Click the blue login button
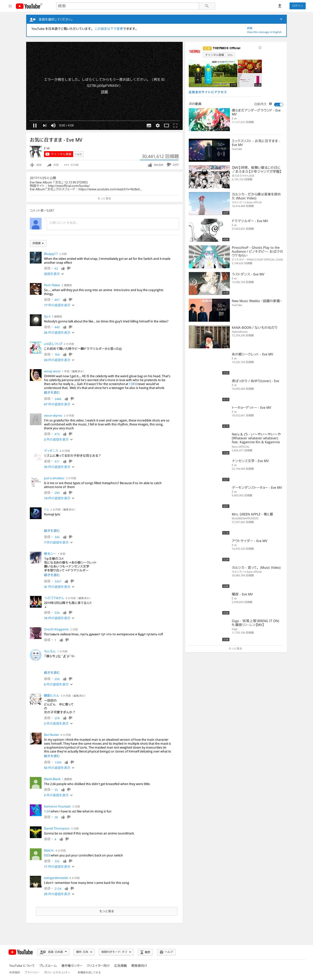313x980 pixels. (x=297, y=6)
